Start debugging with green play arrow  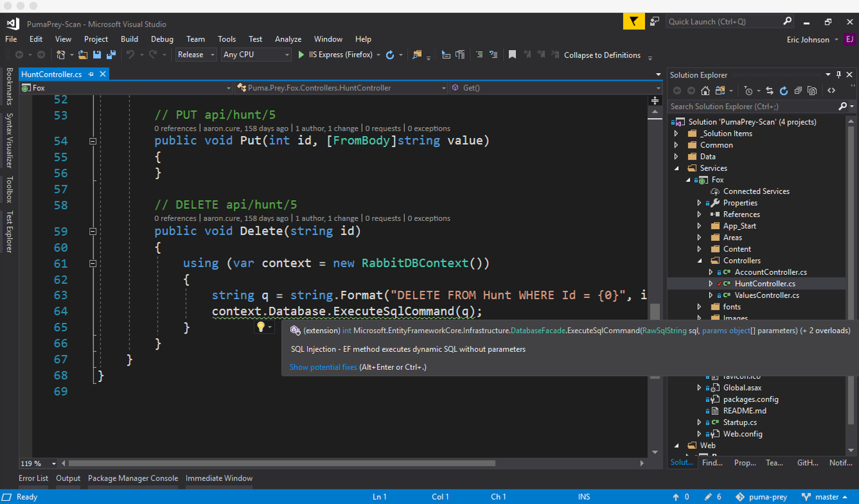[x=301, y=55]
